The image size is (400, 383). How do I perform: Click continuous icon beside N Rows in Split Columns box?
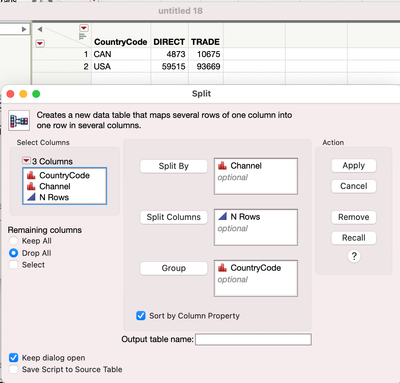(222, 216)
